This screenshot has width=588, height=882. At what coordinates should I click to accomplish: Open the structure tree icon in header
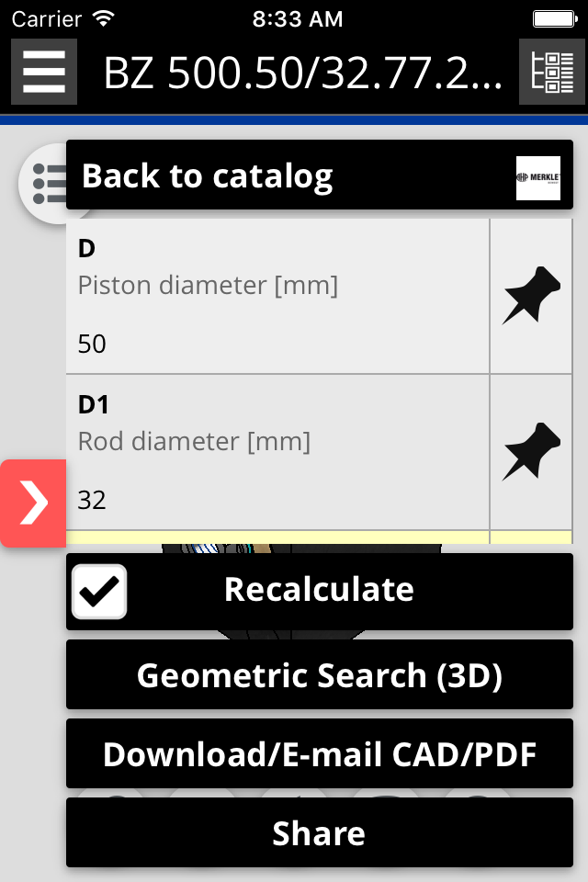[552, 72]
